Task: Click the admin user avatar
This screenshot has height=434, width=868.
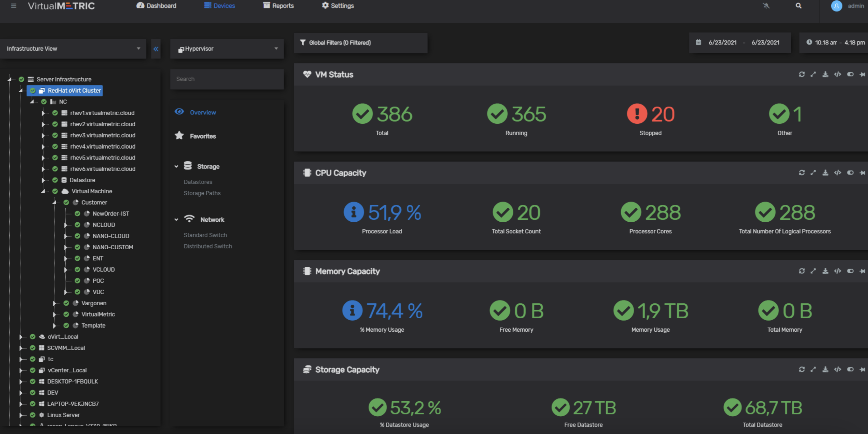Action: (x=836, y=6)
